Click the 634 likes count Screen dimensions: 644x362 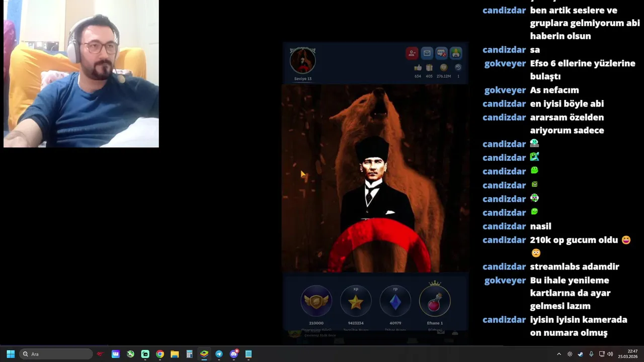(418, 76)
